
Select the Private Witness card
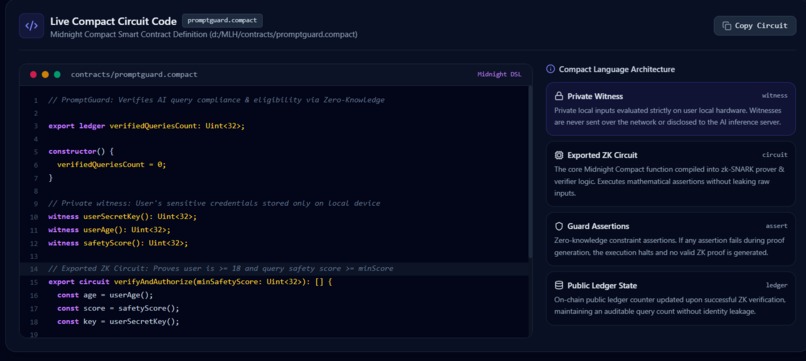click(670, 109)
